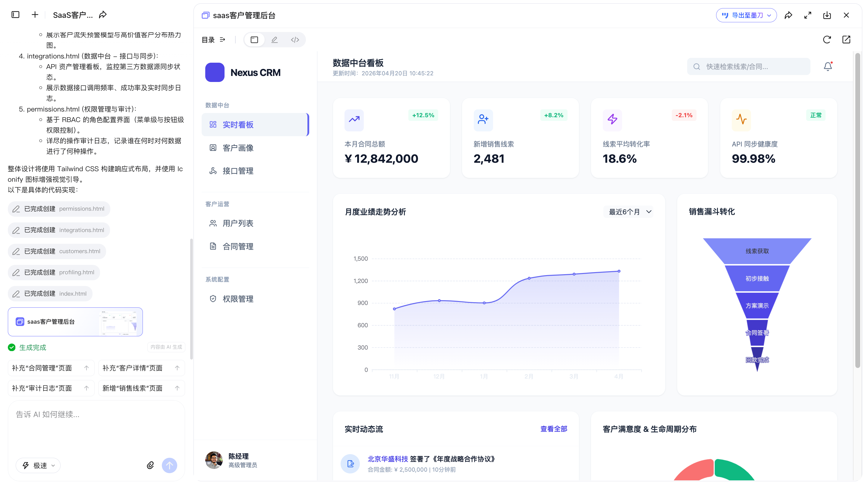868x487 pixels.
Task: Open preview in new window icon
Action: pyautogui.click(x=846, y=40)
